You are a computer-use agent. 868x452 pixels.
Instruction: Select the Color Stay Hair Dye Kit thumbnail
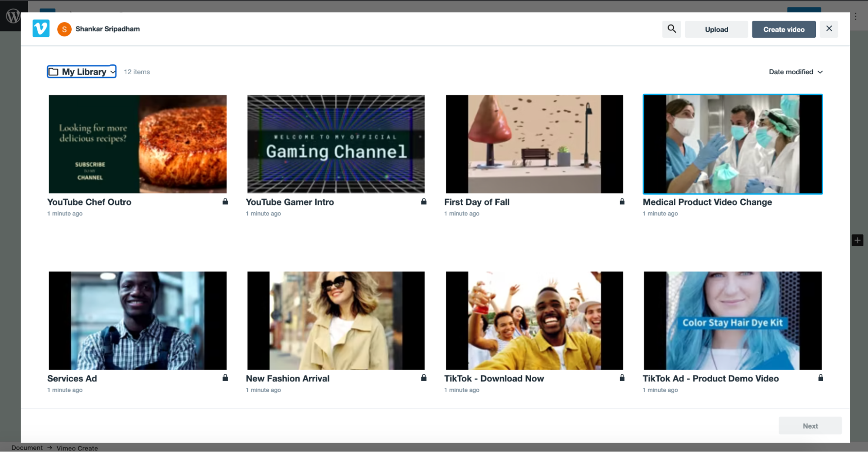click(733, 320)
